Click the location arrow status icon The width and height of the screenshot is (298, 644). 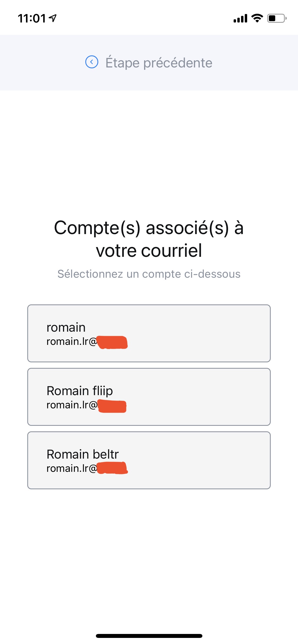(x=53, y=18)
